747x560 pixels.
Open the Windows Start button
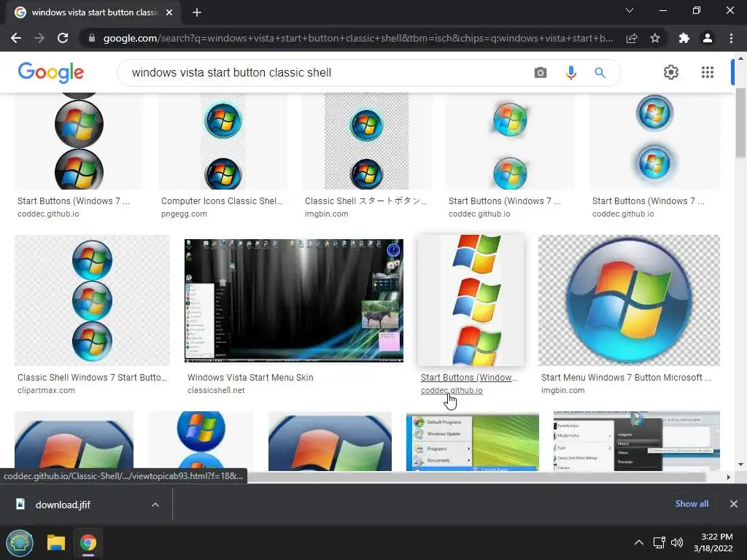20,542
